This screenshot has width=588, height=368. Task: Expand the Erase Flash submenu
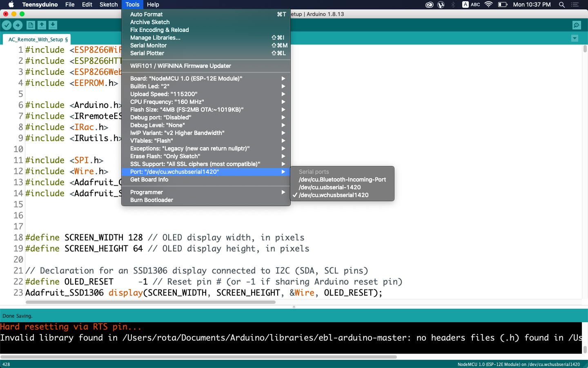[206, 156]
